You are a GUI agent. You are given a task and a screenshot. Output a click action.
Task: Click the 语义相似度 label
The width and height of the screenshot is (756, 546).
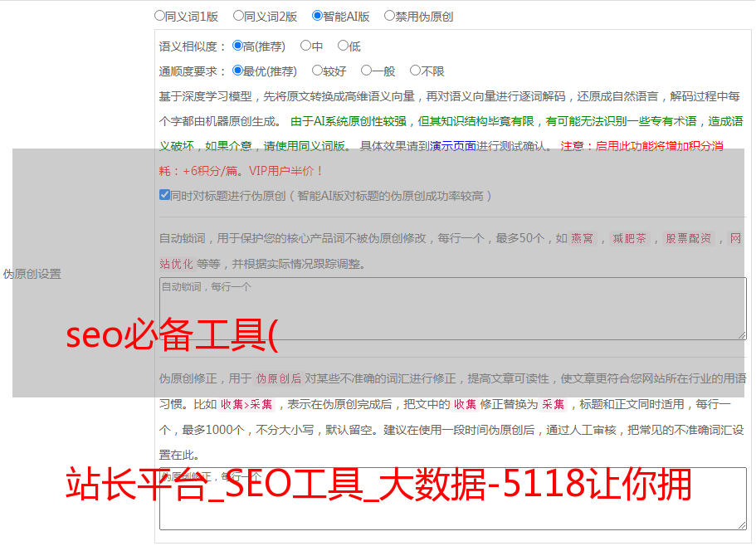pyautogui.click(x=193, y=46)
